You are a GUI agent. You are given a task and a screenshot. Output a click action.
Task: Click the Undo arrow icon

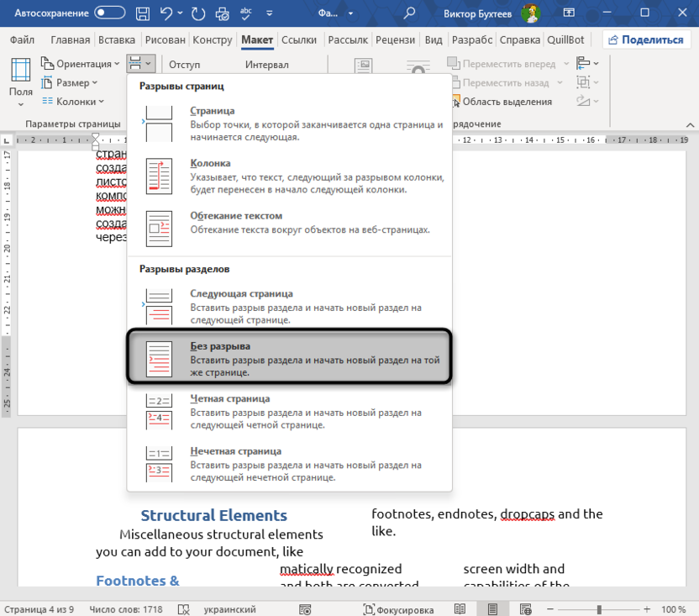pyautogui.click(x=167, y=13)
